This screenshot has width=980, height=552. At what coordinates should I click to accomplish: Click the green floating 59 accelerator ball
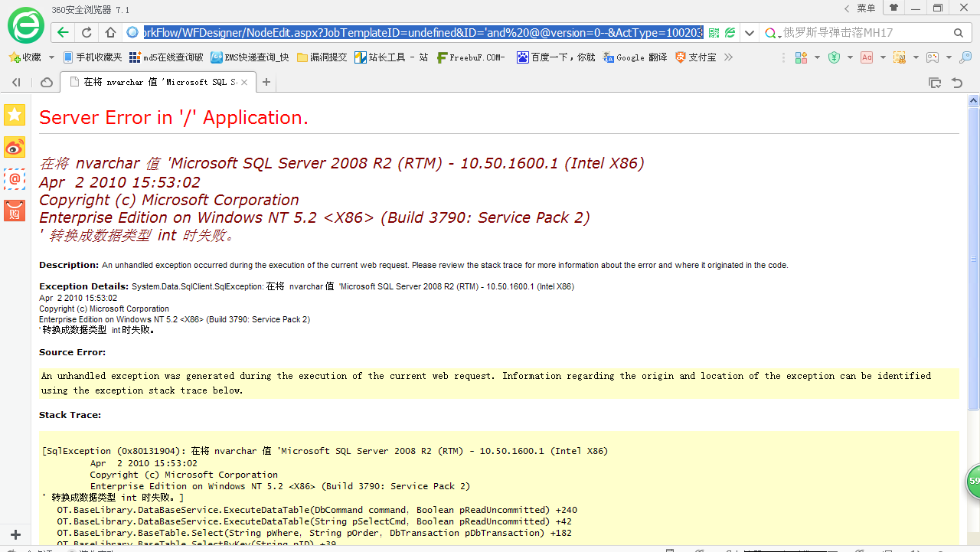[x=973, y=481]
